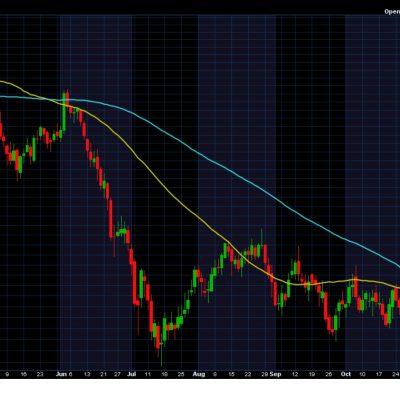Select the late-August green candle with tall wick
Viewport: 400px width, 400px height.
pos(262,242)
